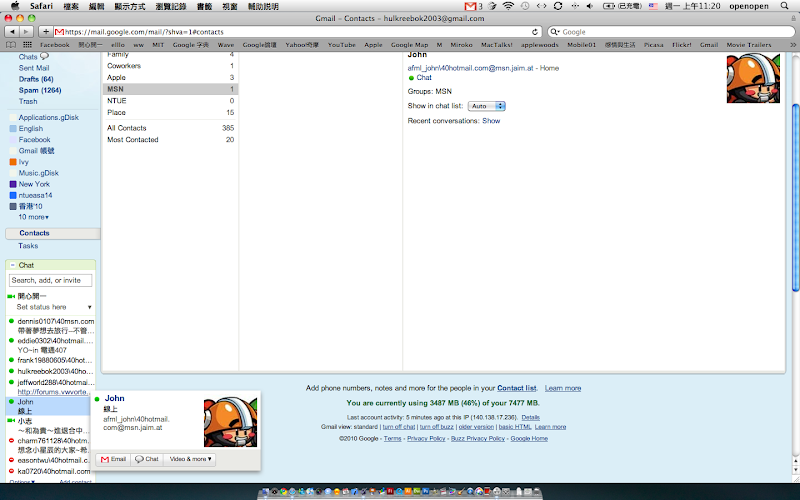Click the Show recent conversations link
Image resolution: width=800 pixels, height=500 pixels.
(491, 121)
